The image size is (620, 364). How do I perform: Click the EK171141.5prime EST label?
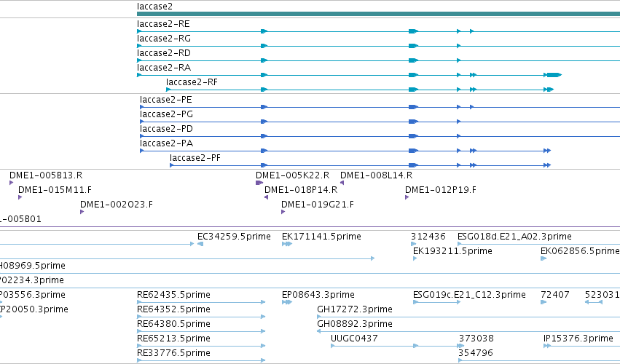[x=321, y=237]
